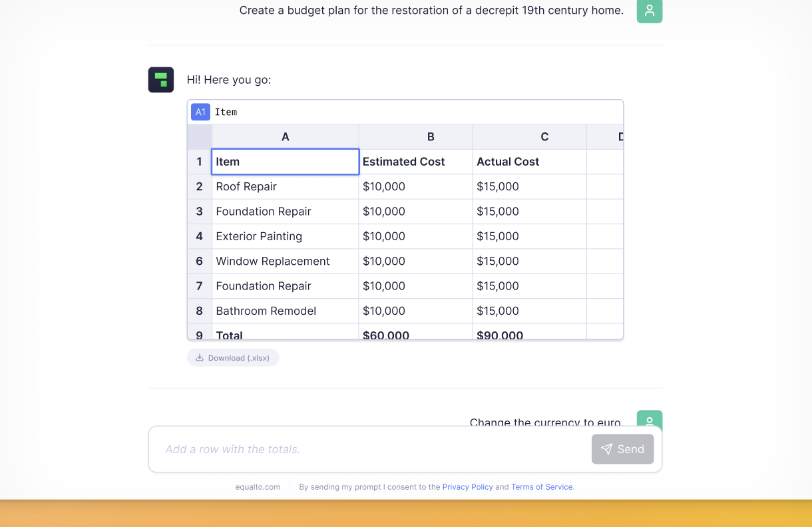
Task: Select the "Roof Repair" cell
Action: coord(286,187)
